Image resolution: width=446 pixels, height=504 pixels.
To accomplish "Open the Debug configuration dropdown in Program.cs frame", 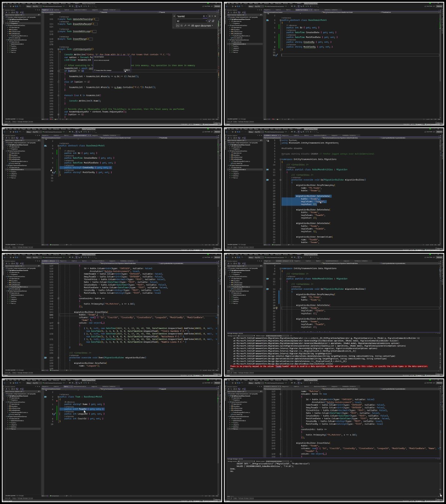I will pos(29,6).
